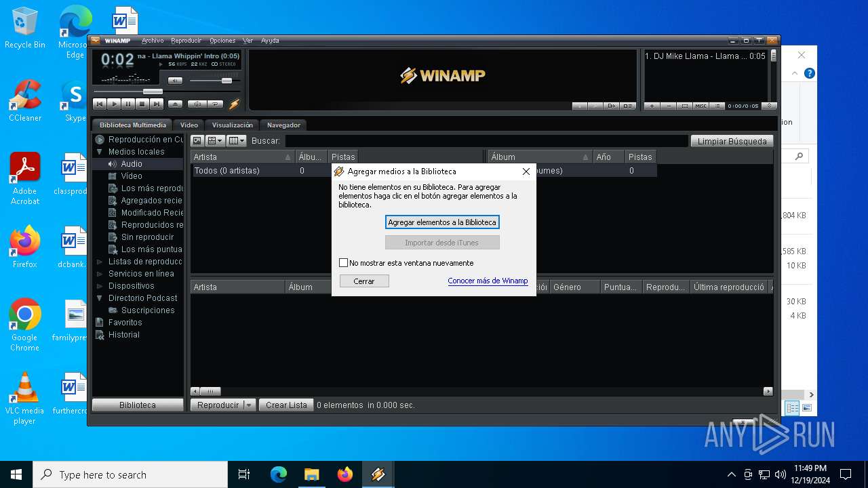This screenshot has height=488, width=868.
Task: Toggle repeat mode button
Action: (216, 104)
